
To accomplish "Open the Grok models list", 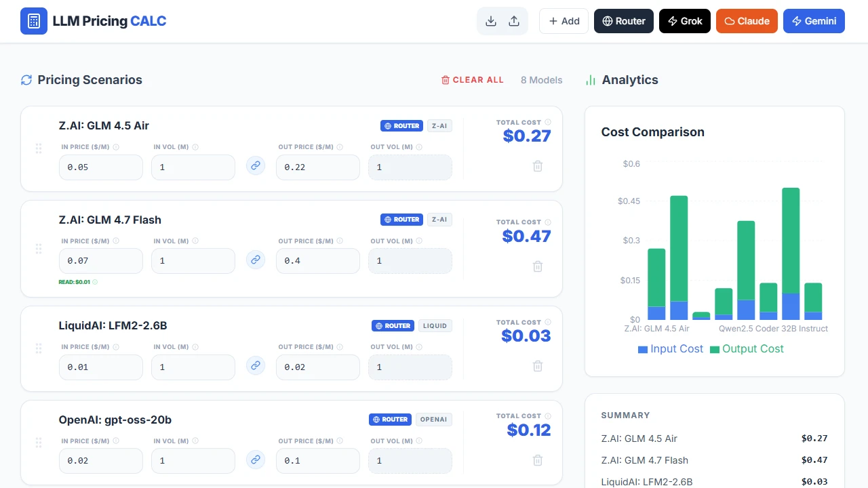I will (x=685, y=21).
